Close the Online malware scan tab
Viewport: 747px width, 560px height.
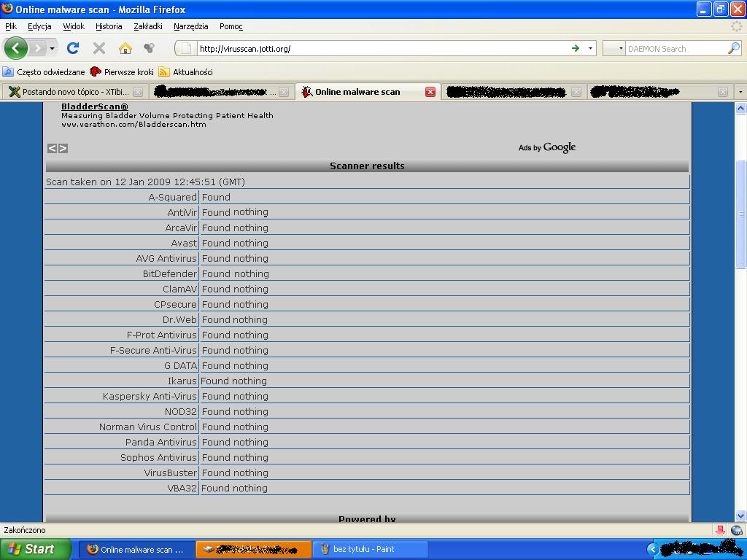[430, 92]
